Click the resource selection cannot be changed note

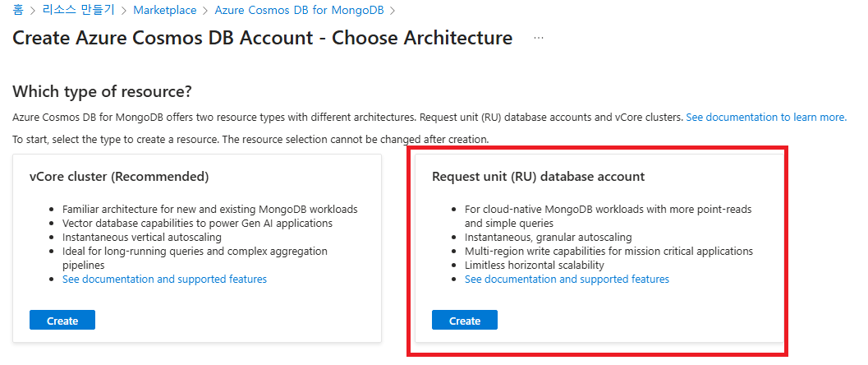[356, 139]
